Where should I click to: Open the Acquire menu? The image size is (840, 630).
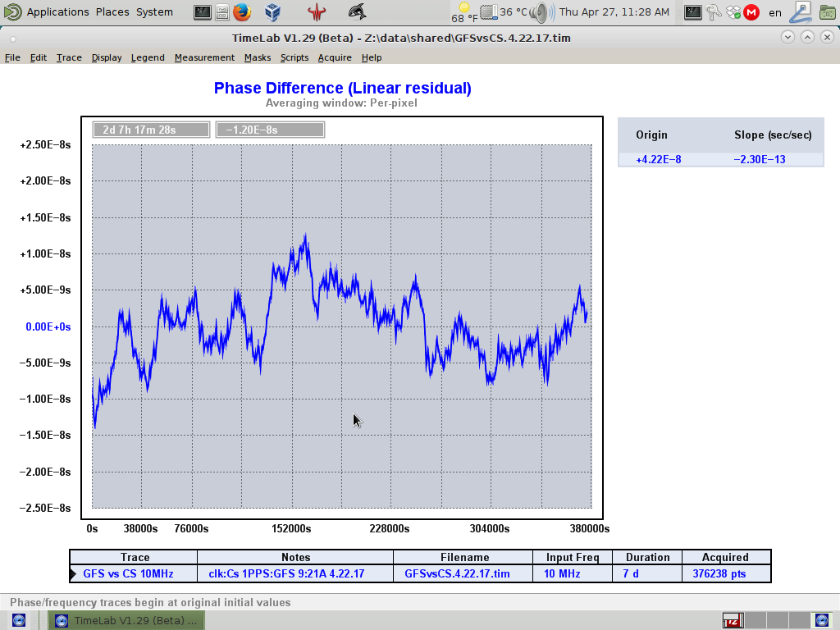coord(335,57)
